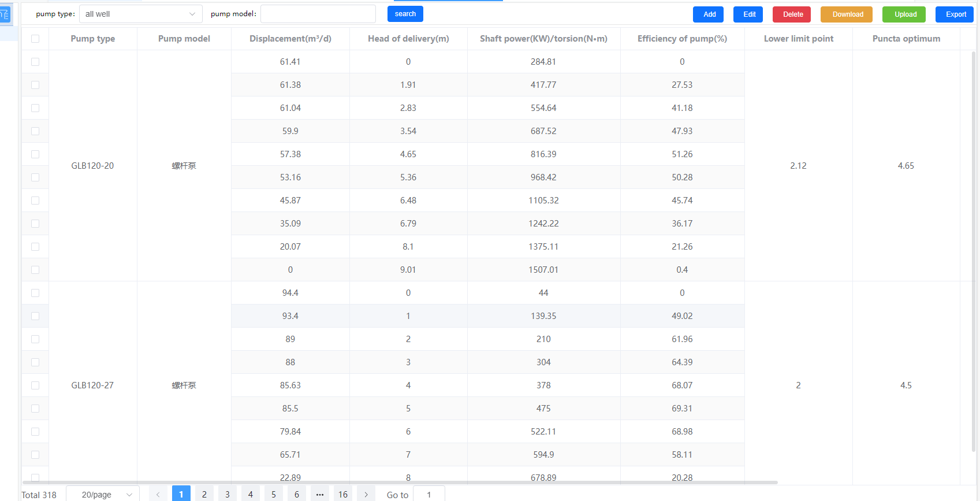
Task: Click the Shaft power/torsion column header
Action: pos(543,39)
